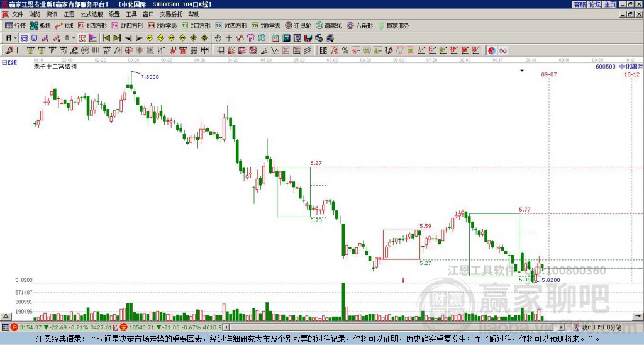Open the P四方形 tool
Screen dimensions: 644x345
92,25
